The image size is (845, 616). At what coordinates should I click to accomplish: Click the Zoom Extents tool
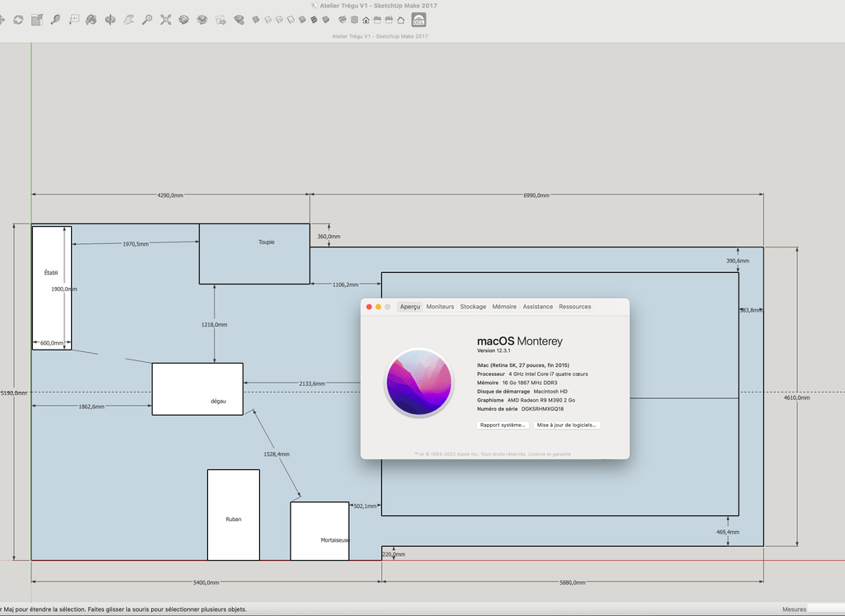(165, 20)
